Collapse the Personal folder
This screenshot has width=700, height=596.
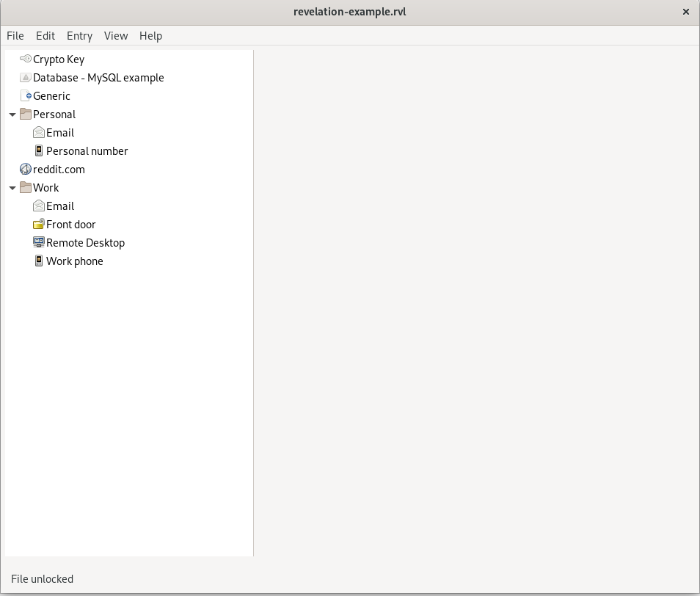click(x=12, y=115)
